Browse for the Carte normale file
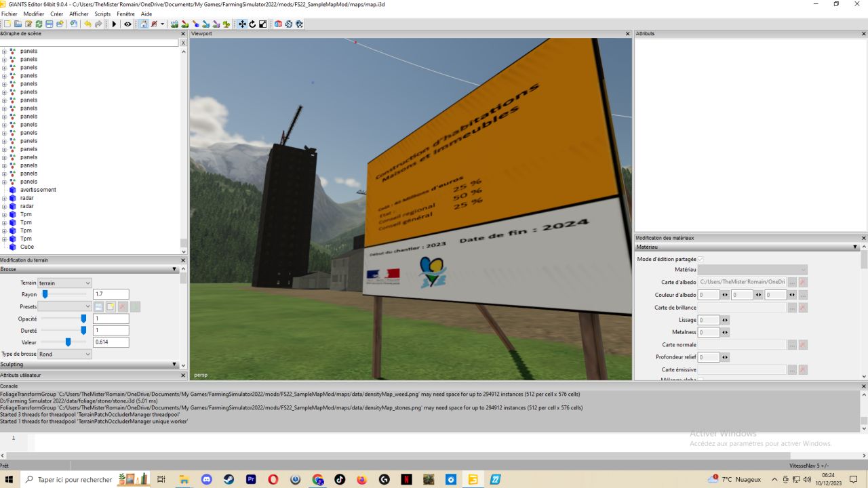The image size is (868, 488). tap(792, 345)
